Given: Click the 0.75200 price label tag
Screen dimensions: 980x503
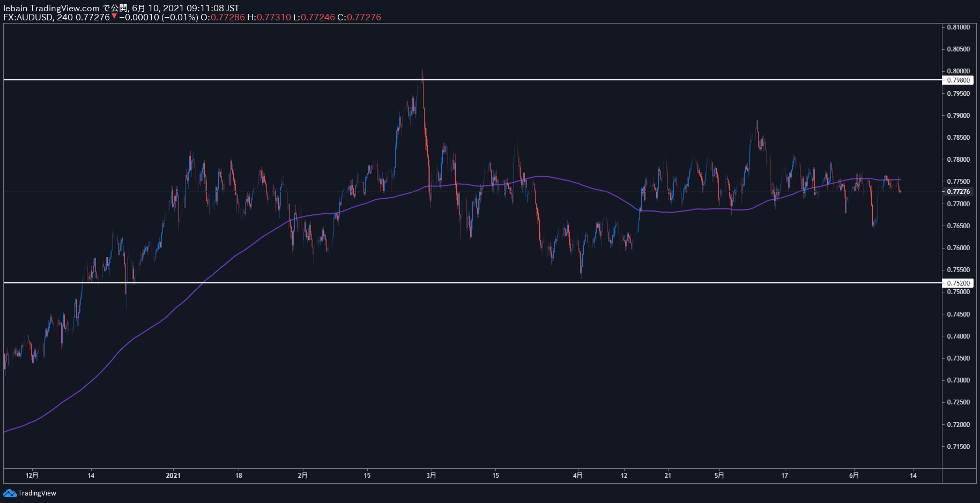Looking at the screenshot, I should point(958,283).
